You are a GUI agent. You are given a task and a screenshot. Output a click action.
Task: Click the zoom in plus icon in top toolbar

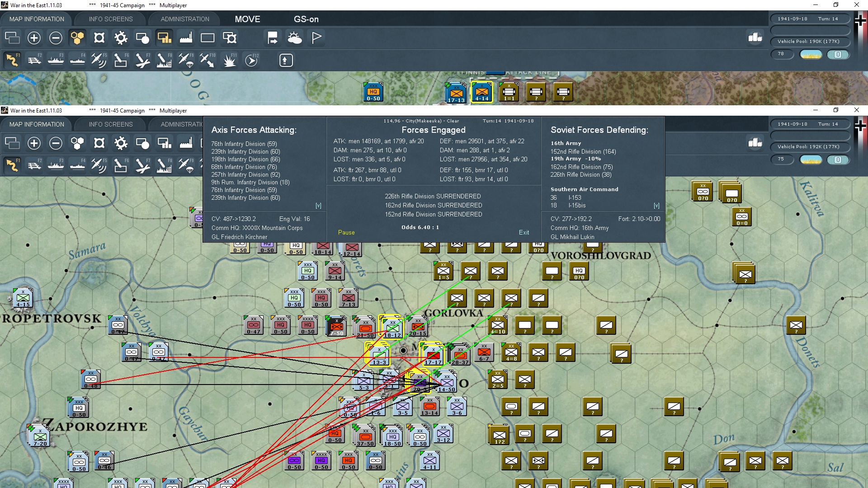(34, 38)
